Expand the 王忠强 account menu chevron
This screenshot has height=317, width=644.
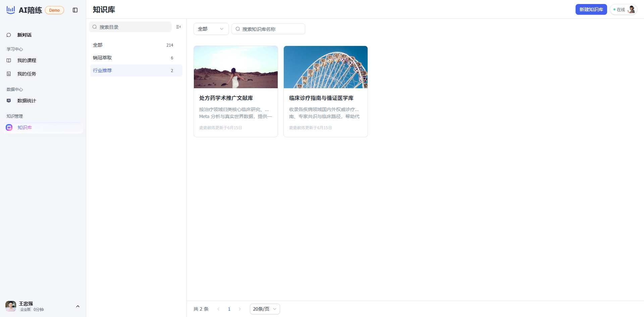[x=78, y=306]
